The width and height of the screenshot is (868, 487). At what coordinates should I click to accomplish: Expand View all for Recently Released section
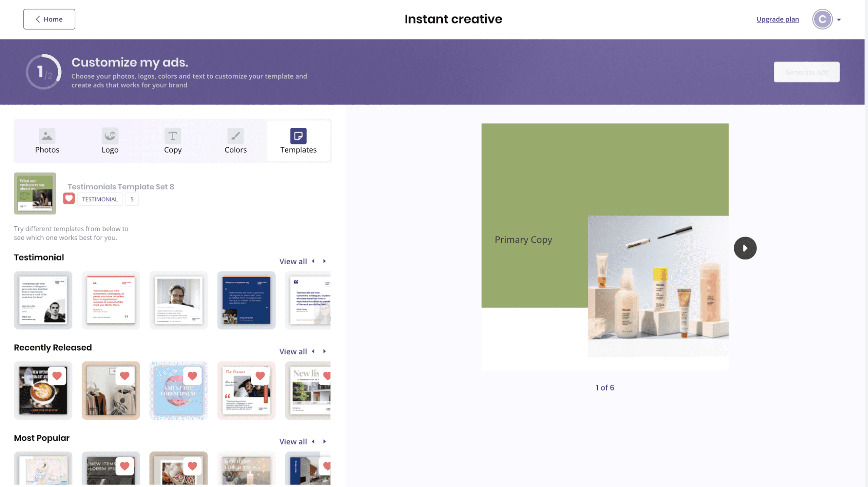[x=293, y=351]
